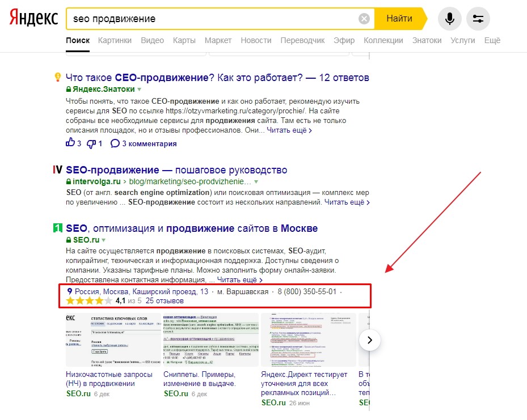Open the 3 комментария comments icon
This screenshot has width=527, height=420.
pos(115,143)
